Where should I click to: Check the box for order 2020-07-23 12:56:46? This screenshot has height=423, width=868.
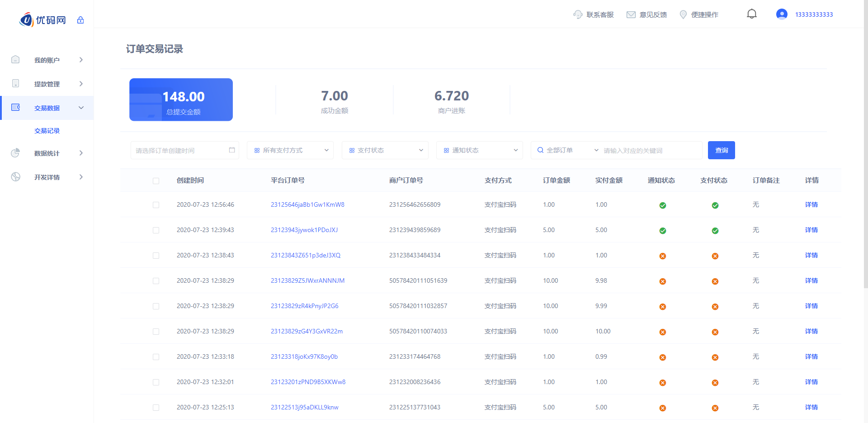[x=156, y=205]
